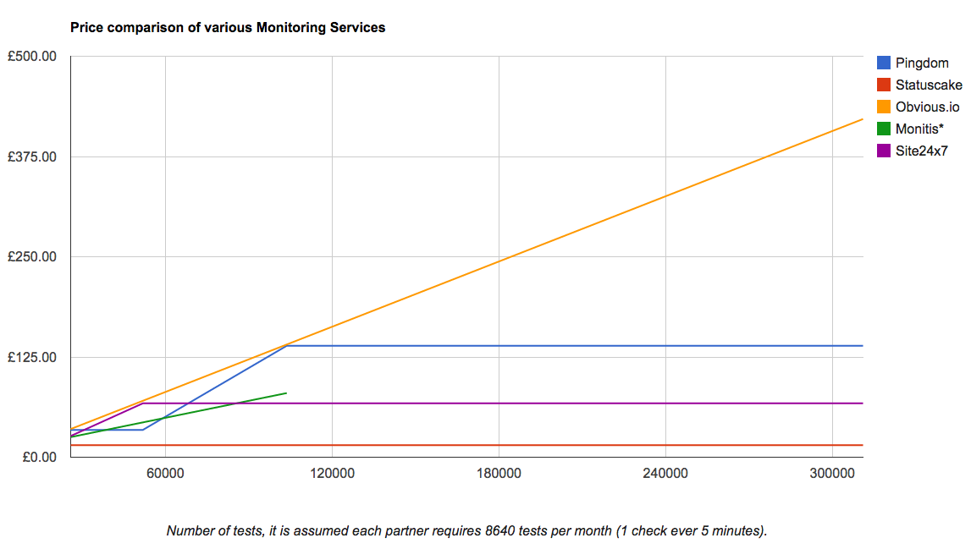
Task: Select the £0.00 y-axis label
Action: click(38, 457)
